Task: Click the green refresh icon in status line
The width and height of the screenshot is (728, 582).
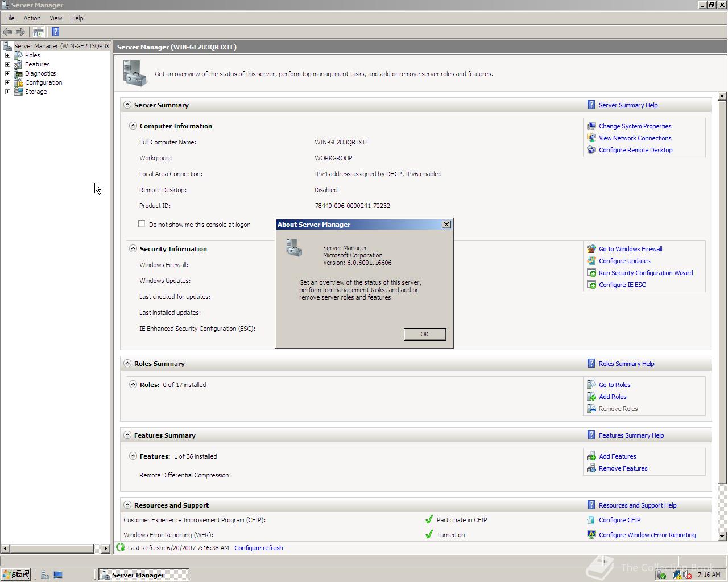Action: (121, 548)
